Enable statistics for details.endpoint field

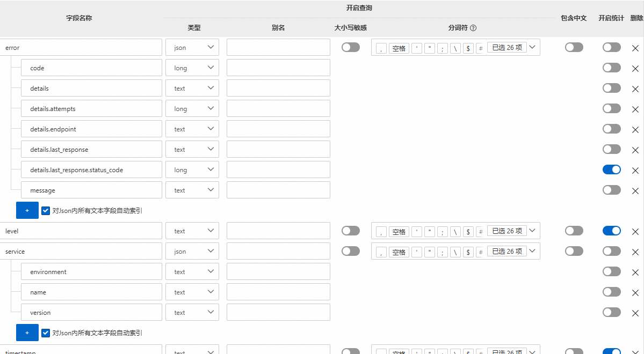[612, 129]
